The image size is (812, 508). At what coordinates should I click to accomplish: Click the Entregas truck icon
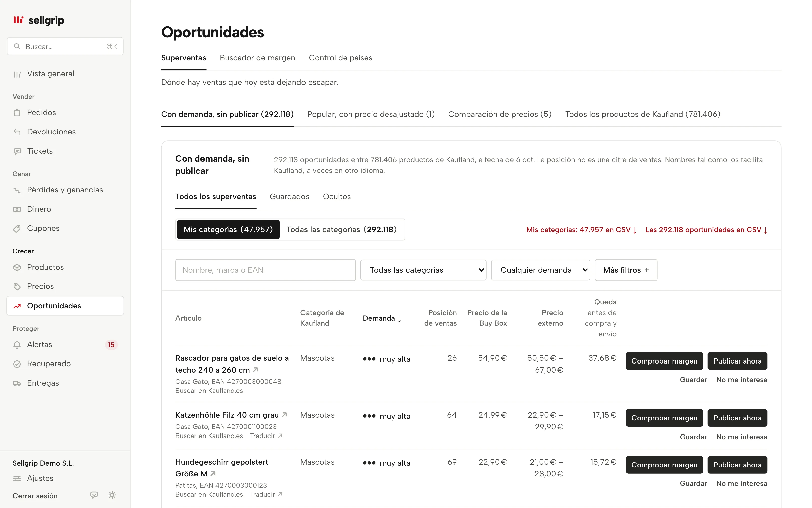click(x=17, y=383)
